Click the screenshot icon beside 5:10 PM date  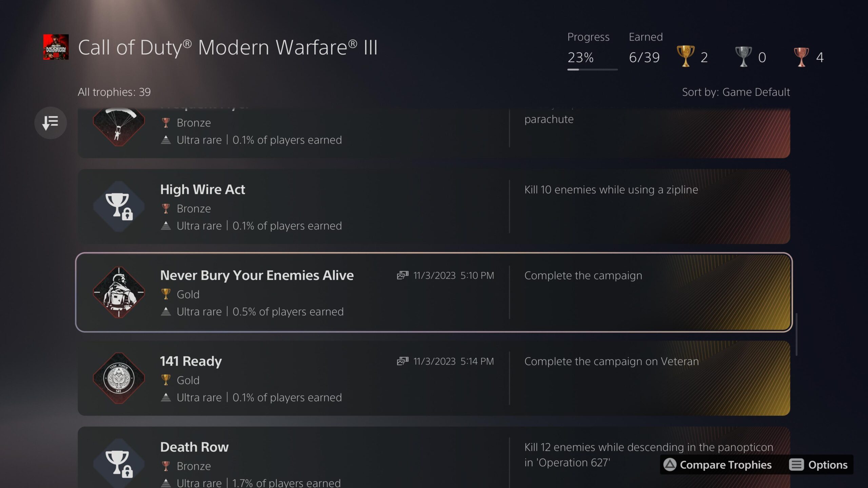(x=402, y=275)
